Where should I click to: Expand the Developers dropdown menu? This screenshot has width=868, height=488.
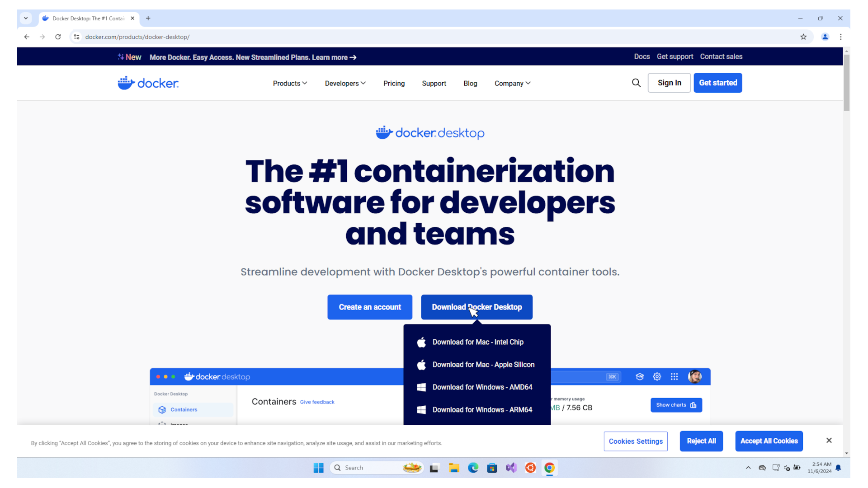tap(345, 83)
